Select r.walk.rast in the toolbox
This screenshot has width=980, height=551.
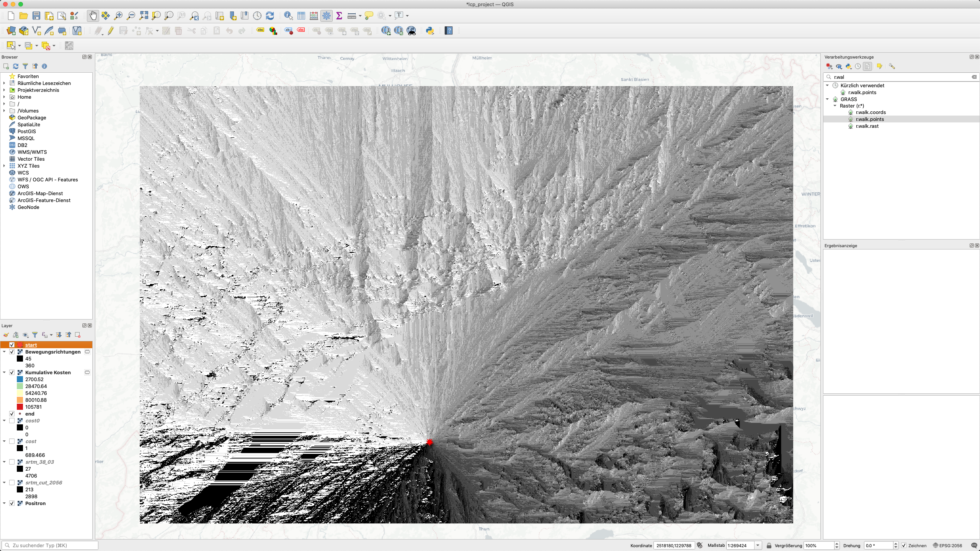tap(867, 126)
